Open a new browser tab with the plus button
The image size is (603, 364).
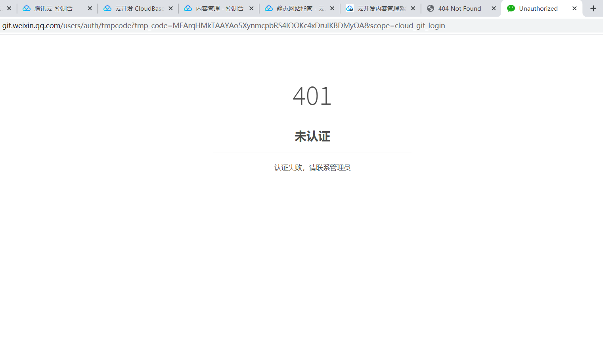click(x=593, y=8)
